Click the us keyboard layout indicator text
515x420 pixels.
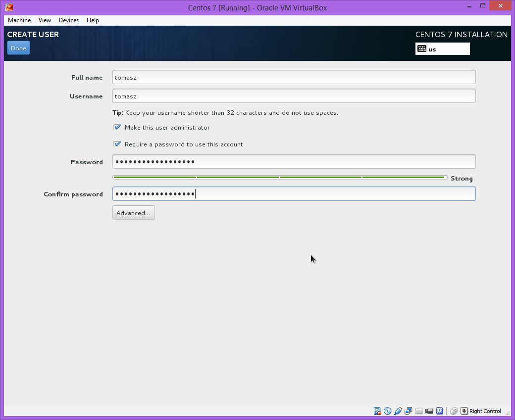pos(432,49)
